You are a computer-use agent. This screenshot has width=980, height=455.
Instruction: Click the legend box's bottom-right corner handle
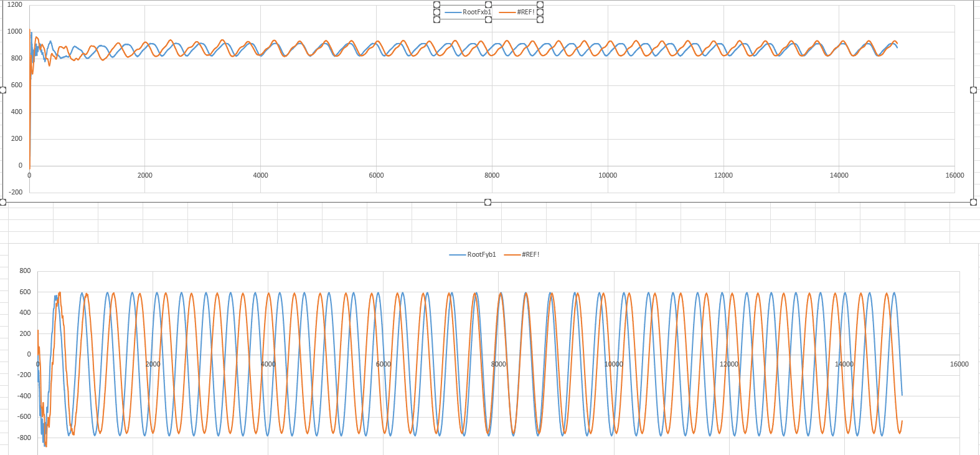(x=540, y=19)
